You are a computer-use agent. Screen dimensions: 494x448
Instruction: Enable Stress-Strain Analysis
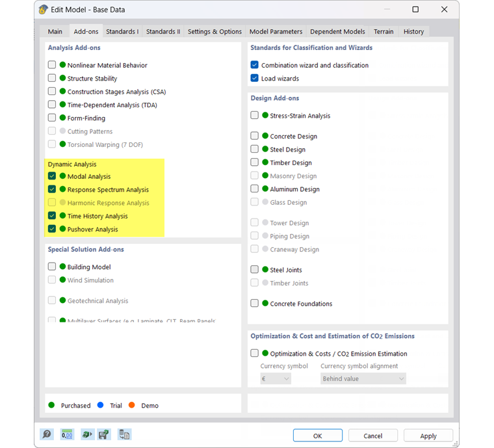click(x=255, y=115)
